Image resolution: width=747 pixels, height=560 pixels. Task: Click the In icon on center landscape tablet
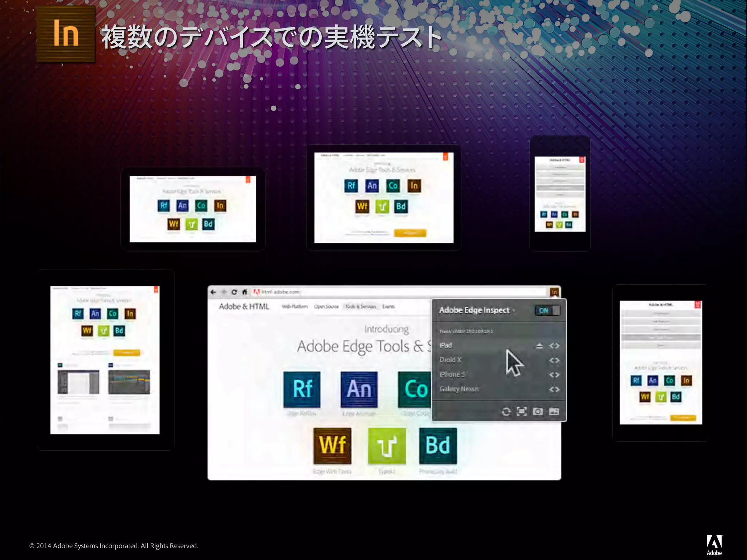pos(414,186)
